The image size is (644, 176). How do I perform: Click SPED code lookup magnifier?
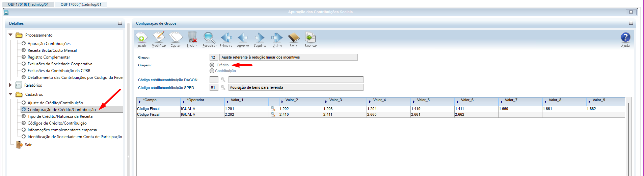coord(223,88)
